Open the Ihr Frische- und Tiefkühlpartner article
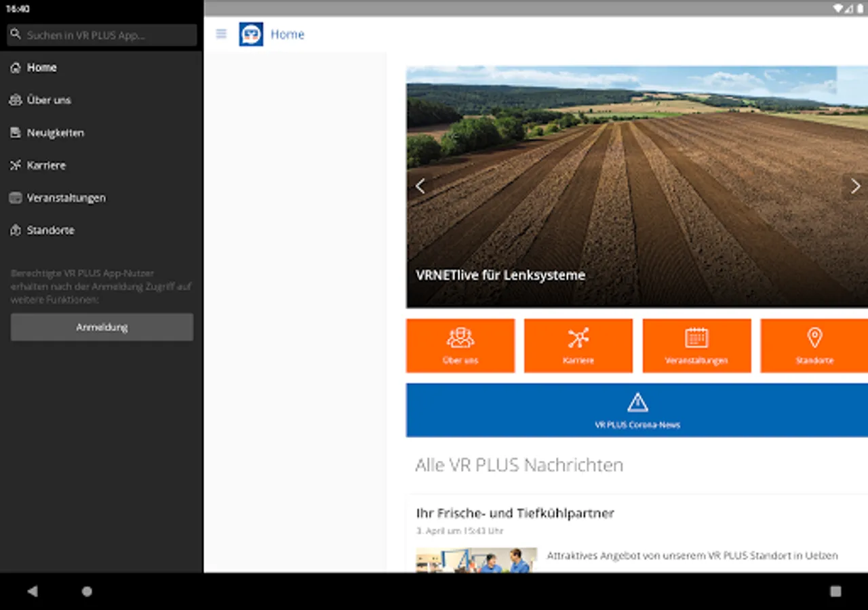The height and width of the screenshot is (610, 868). tap(515, 513)
